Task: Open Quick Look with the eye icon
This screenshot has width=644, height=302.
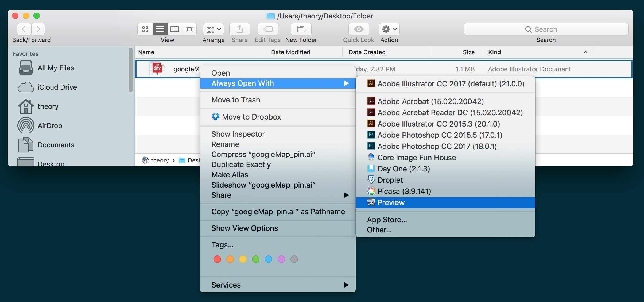Action: (x=358, y=29)
